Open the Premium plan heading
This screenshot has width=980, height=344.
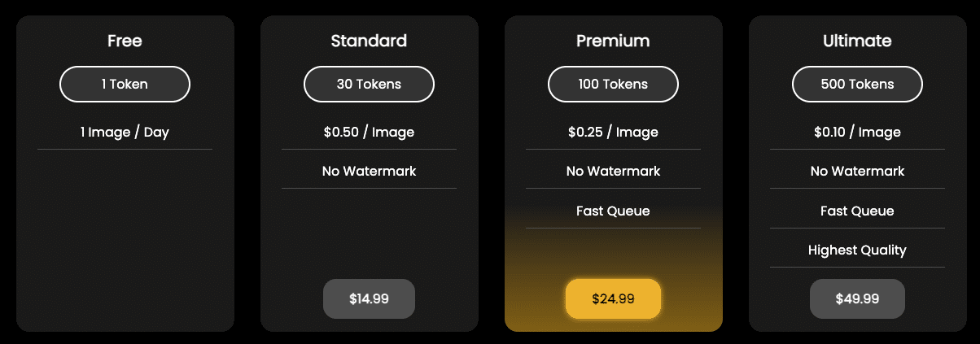pos(613,41)
